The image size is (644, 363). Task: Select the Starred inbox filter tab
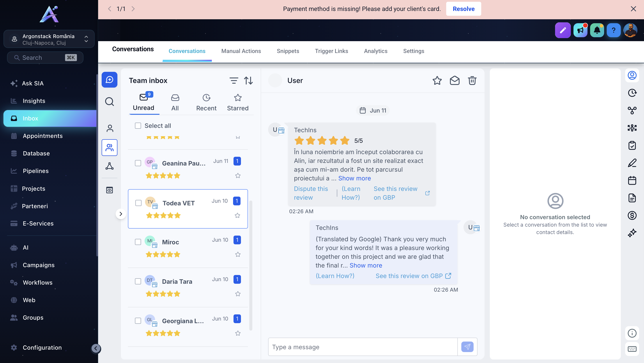pyautogui.click(x=238, y=102)
